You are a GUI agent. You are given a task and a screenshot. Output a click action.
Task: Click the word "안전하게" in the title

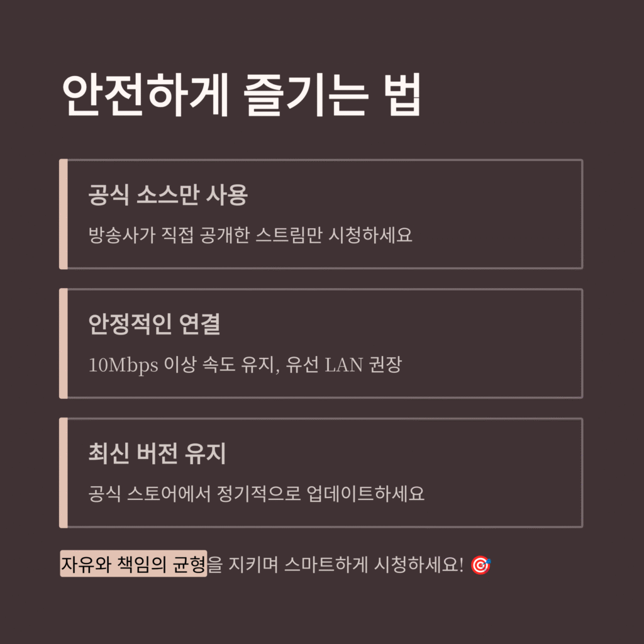(x=145, y=96)
